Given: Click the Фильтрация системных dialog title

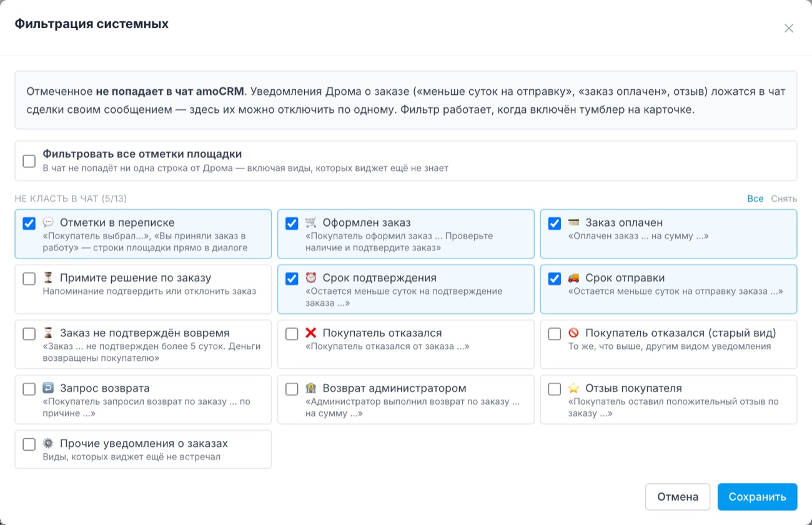Looking at the screenshot, I should (91, 24).
